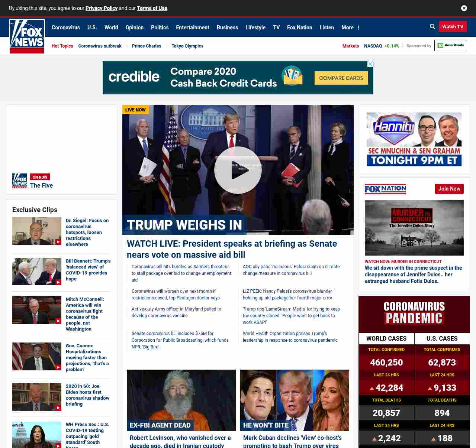Go to the Politics section
Viewport: 476px width, 448px height.
click(x=160, y=27)
